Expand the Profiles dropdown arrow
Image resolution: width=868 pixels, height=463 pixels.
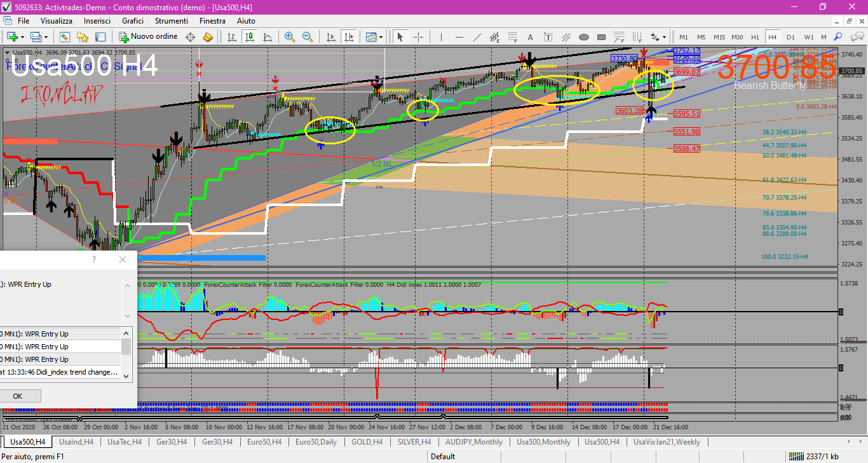(x=46, y=37)
